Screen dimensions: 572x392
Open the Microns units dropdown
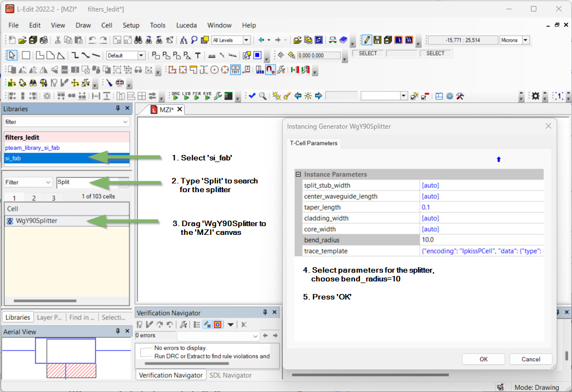pyautogui.click(x=526, y=40)
